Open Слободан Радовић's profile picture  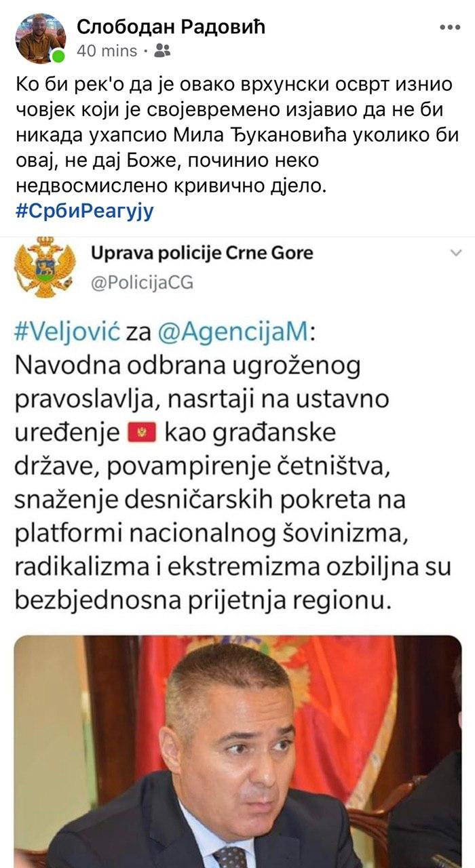(40, 38)
